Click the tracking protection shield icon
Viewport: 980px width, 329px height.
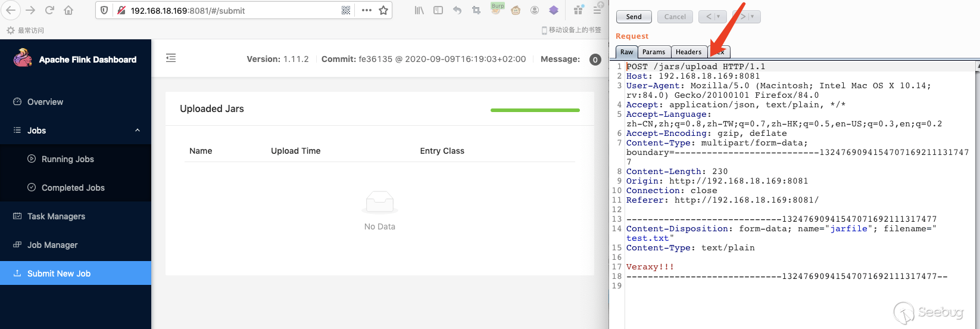click(x=104, y=10)
